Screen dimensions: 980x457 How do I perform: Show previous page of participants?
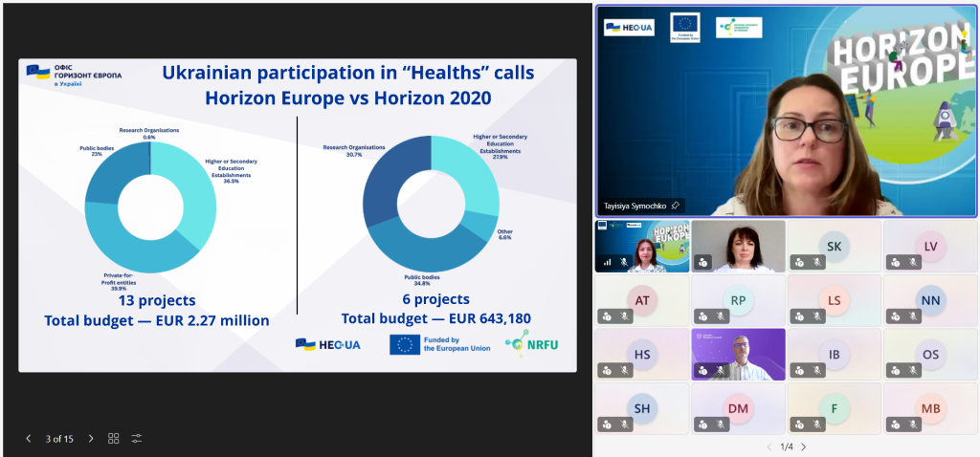[x=769, y=447]
